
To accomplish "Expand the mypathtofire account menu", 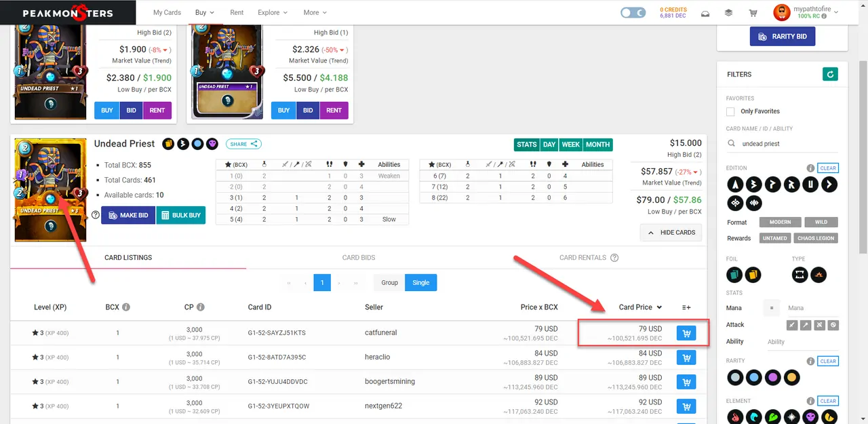I will point(806,12).
